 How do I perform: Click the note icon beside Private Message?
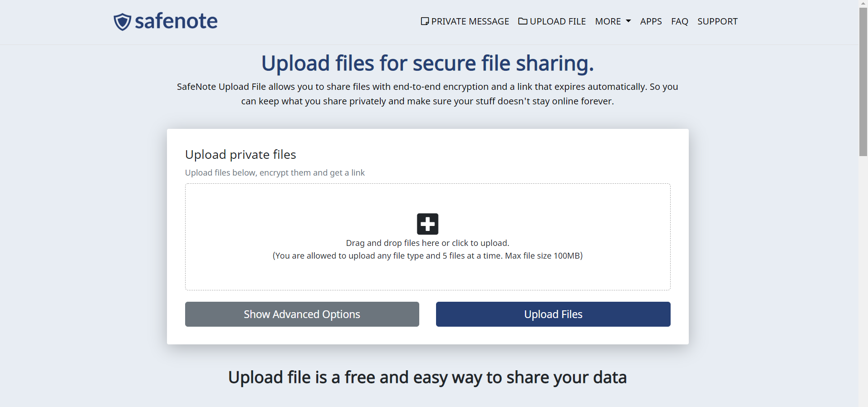(x=425, y=21)
